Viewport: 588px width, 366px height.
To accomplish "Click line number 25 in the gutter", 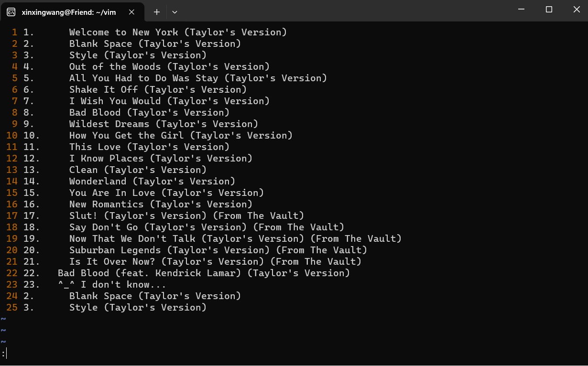I will pos(12,308).
